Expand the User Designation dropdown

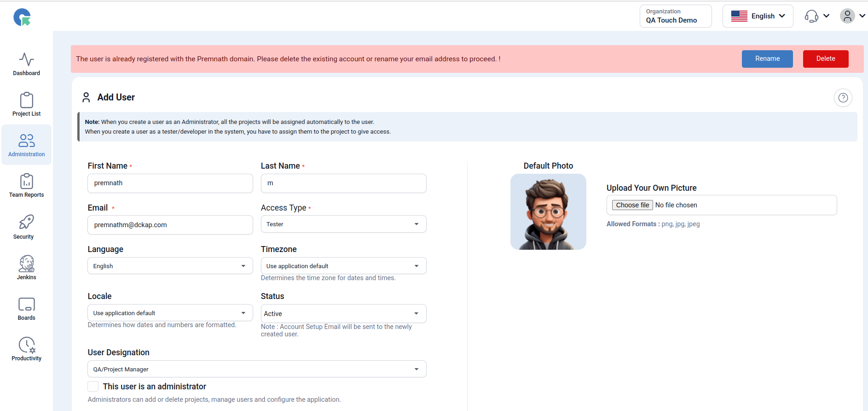[257, 369]
